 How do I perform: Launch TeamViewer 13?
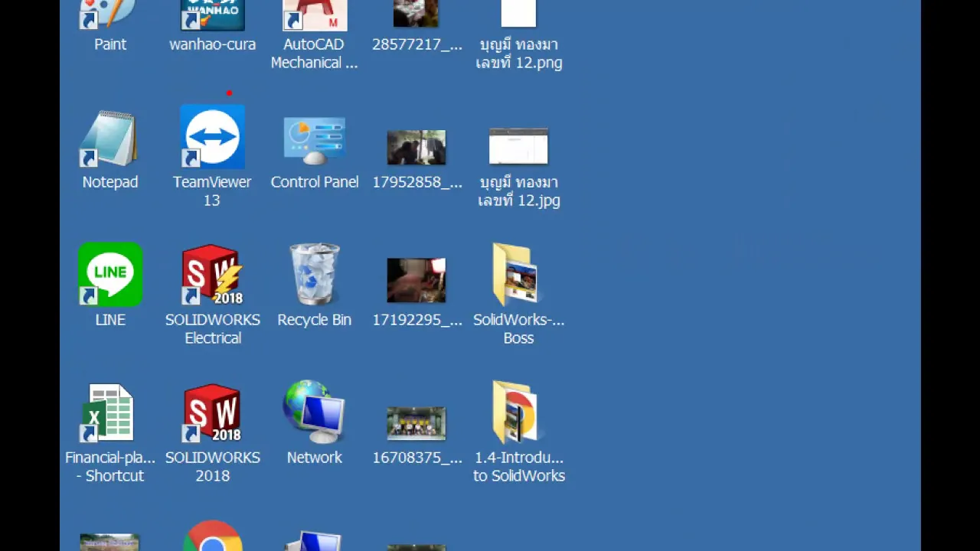click(212, 138)
